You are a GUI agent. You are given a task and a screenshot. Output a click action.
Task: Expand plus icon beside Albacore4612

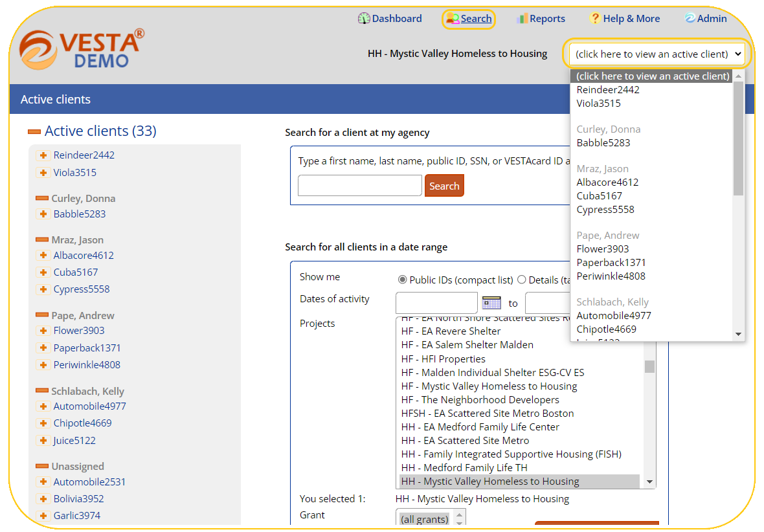[43, 255]
